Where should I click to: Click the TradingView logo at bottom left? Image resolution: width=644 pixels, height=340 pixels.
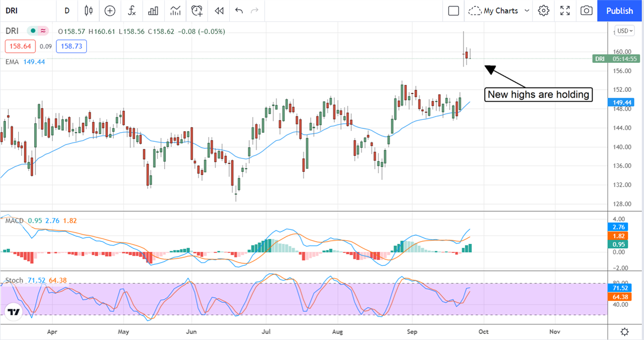tap(14, 312)
